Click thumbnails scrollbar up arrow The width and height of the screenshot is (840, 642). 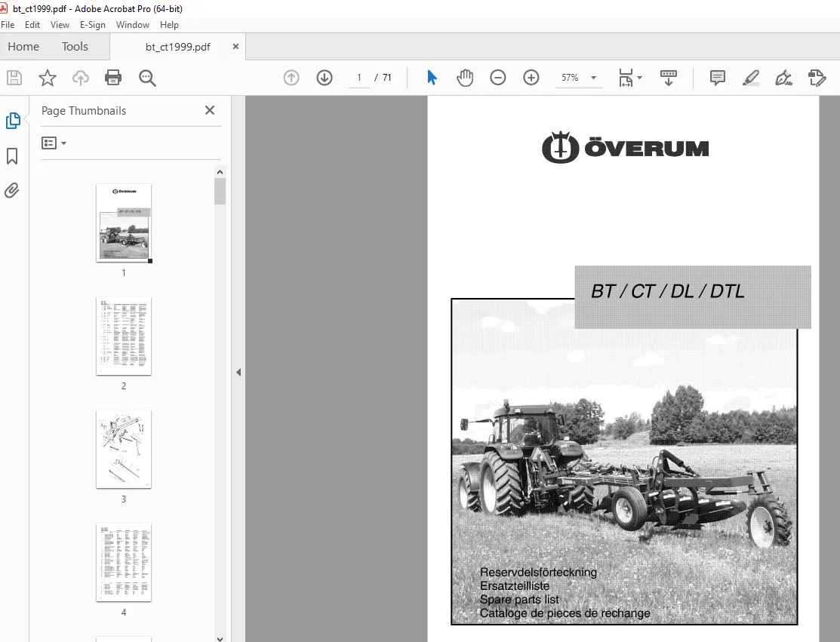tap(220, 172)
